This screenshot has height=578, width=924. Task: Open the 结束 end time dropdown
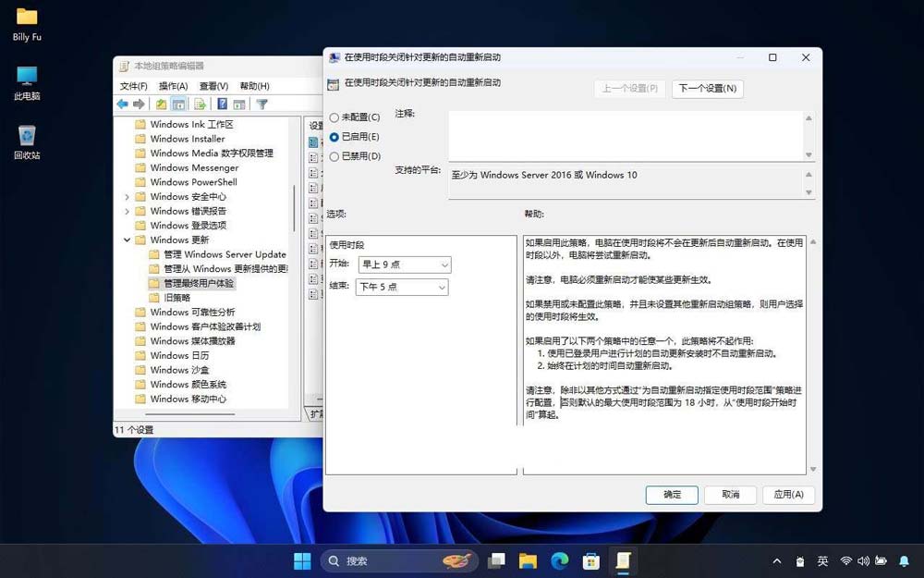click(402, 288)
